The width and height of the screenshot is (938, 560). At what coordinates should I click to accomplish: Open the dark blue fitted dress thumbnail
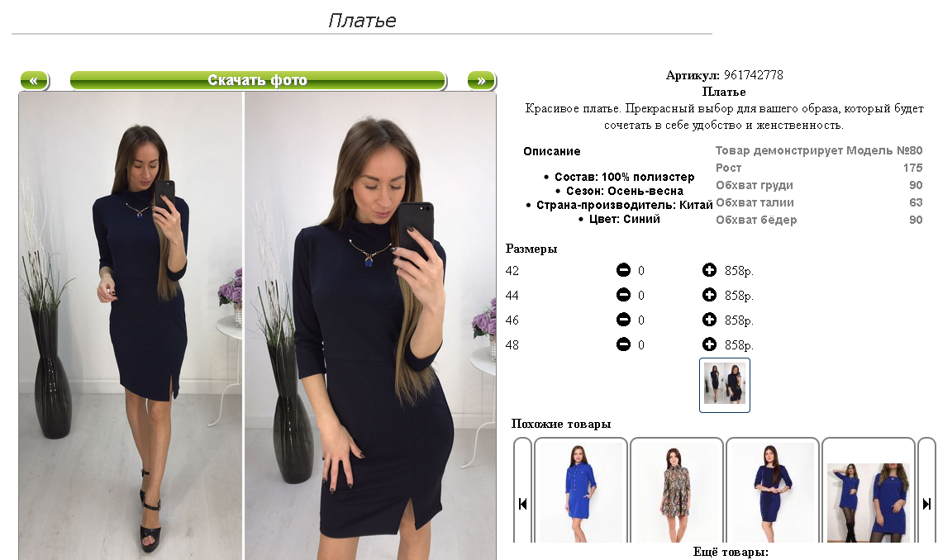(x=772, y=491)
